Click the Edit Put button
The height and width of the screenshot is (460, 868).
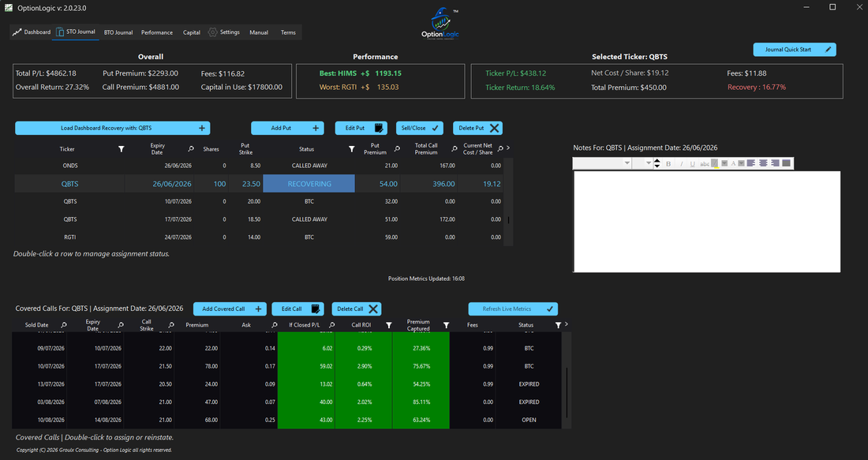[x=361, y=128]
